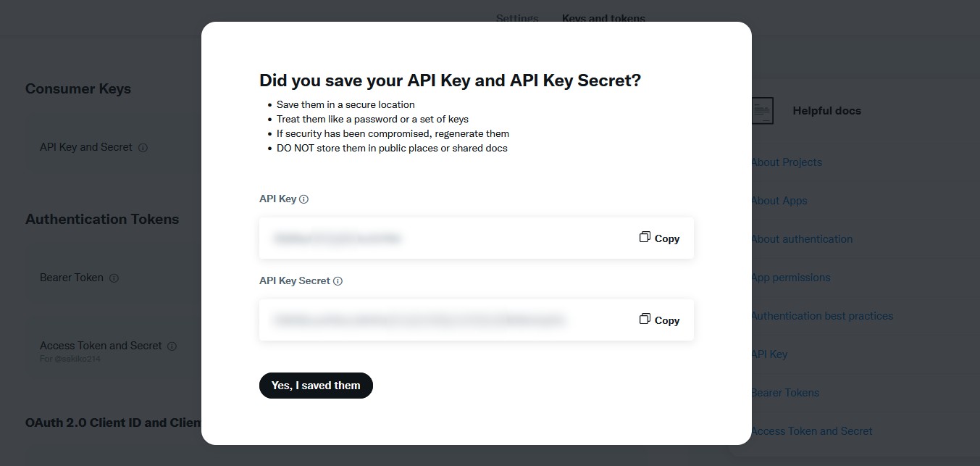This screenshot has width=980, height=466.
Task: Click info icon next to Access Token and Secret
Action: (x=172, y=346)
